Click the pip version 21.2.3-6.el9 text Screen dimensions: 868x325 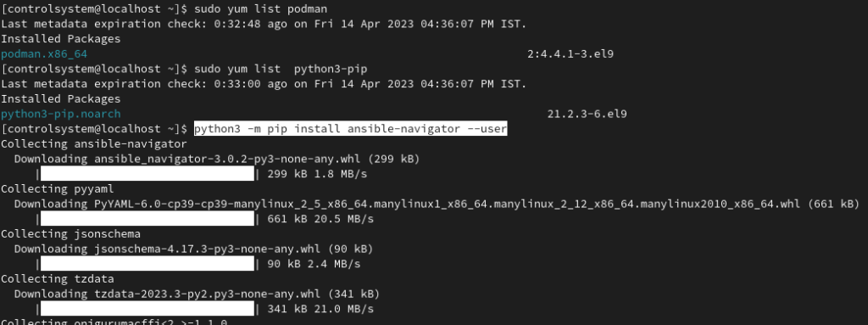[x=587, y=115]
